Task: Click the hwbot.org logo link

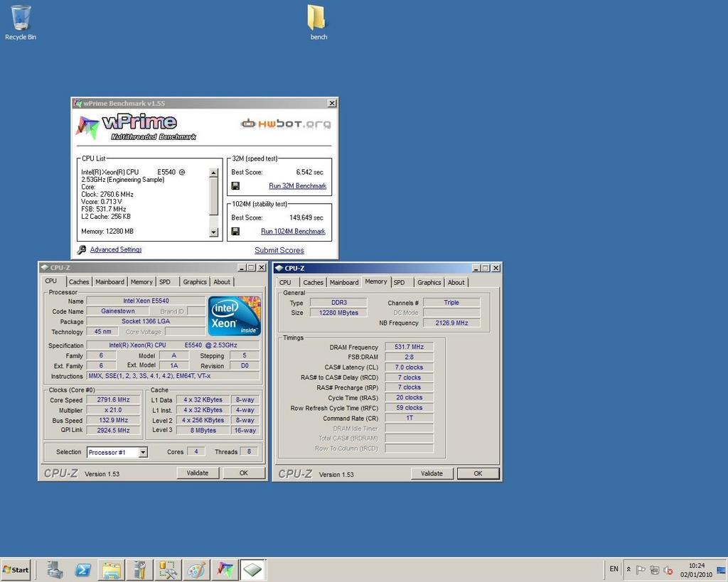Action: tap(286, 124)
